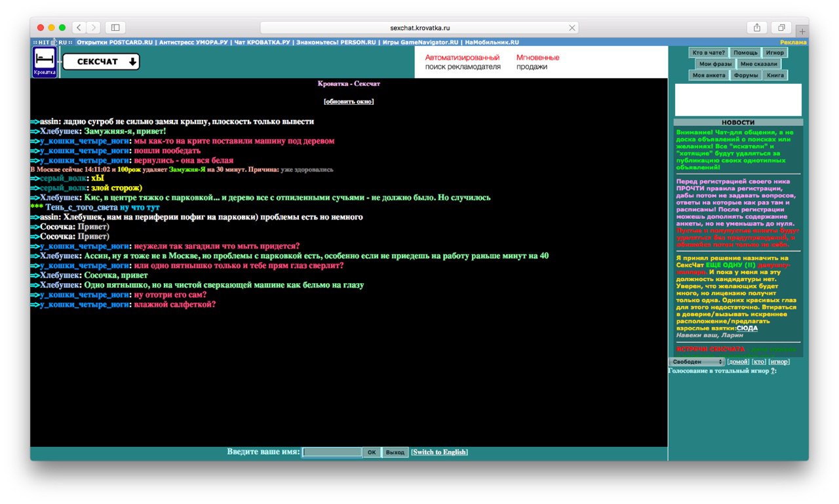The image size is (839, 504).
Task: Open the Чат КРОВАТКА.РУ link
Action: pos(262,42)
